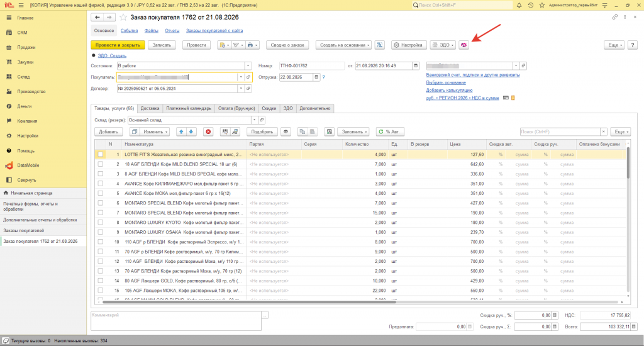Go back with left arrow button
644x346 pixels.
[x=97, y=17]
